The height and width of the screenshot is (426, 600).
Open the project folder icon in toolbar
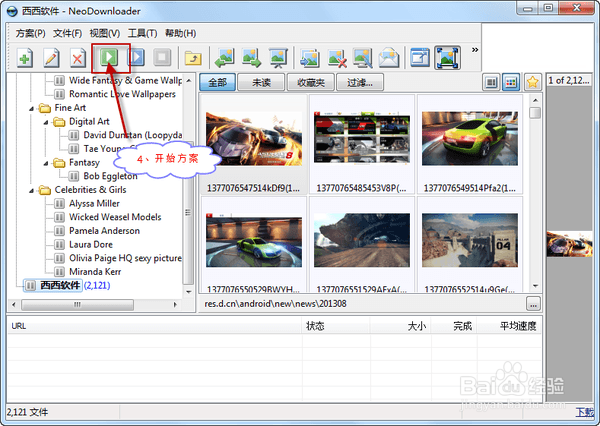pyautogui.click(x=194, y=58)
